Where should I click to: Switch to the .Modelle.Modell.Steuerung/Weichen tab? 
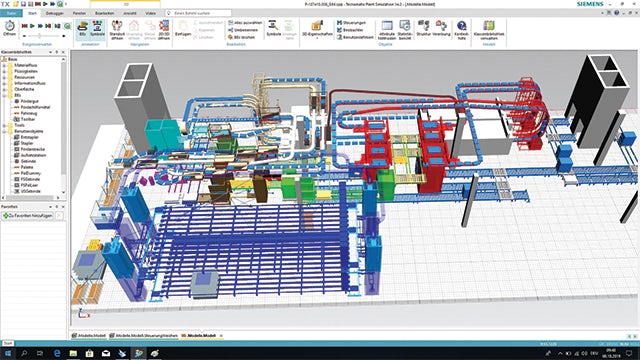pos(144,336)
